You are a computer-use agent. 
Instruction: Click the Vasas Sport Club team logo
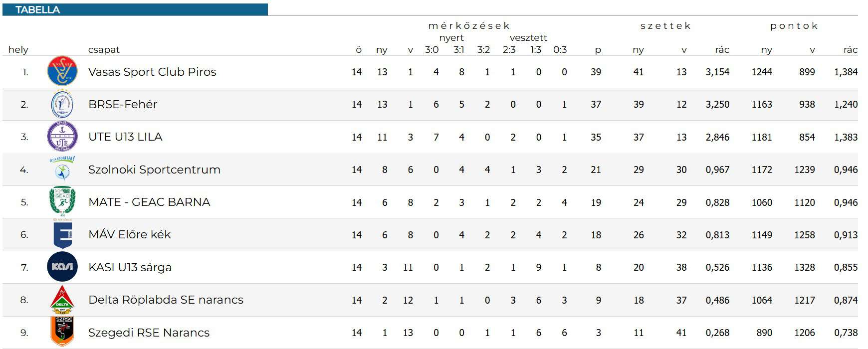62,72
